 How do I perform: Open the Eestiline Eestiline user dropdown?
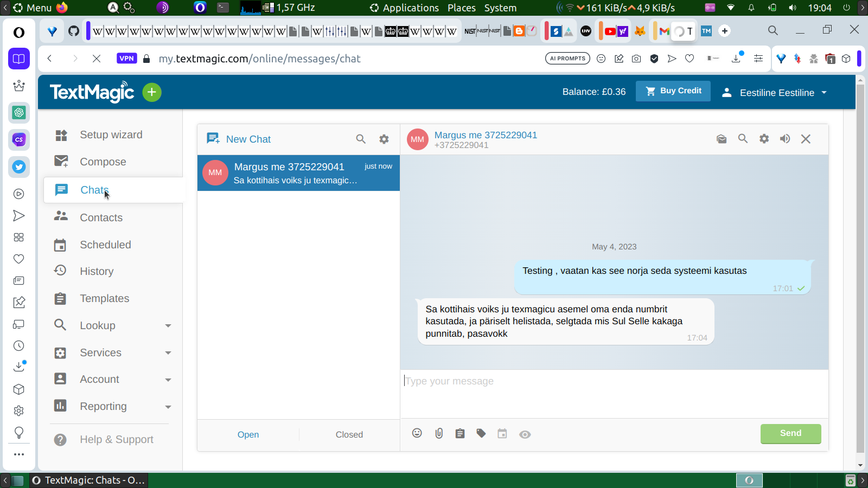[x=774, y=93]
